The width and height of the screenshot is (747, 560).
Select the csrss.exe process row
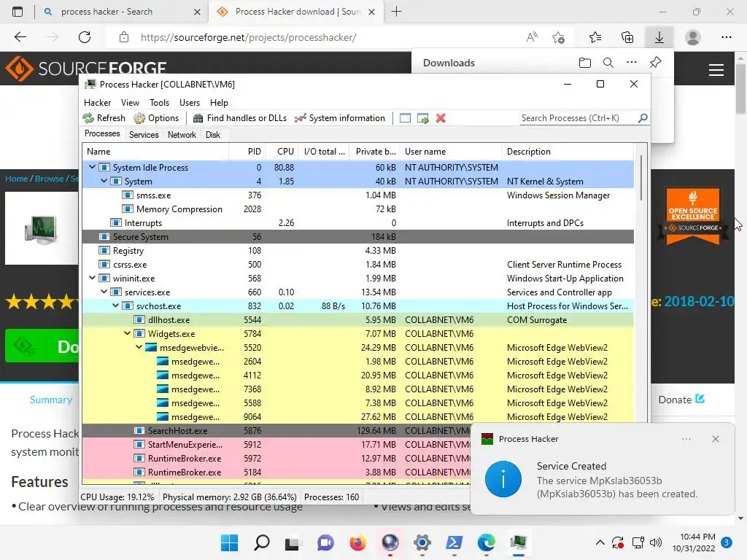coord(357,264)
